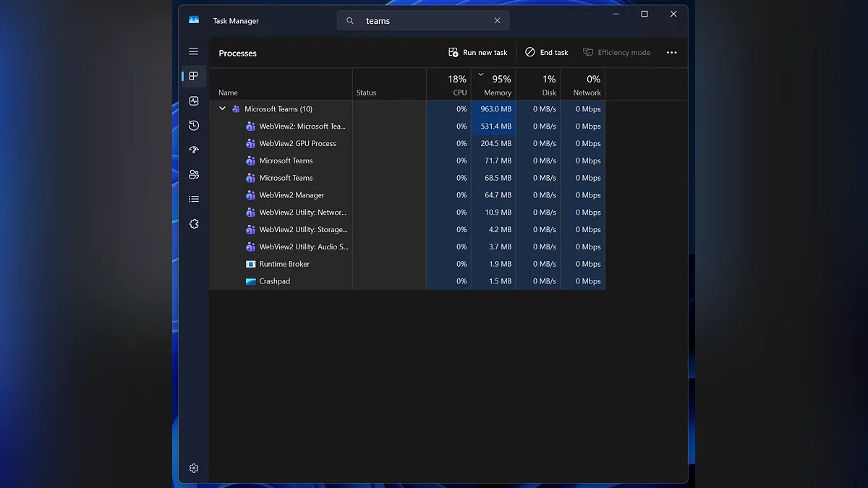
Task: Switch to the Details page icon
Action: (x=193, y=200)
